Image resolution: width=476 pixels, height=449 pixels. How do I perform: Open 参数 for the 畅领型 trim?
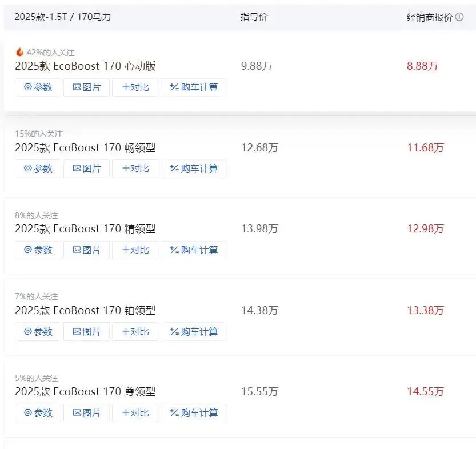(x=38, y=169)
